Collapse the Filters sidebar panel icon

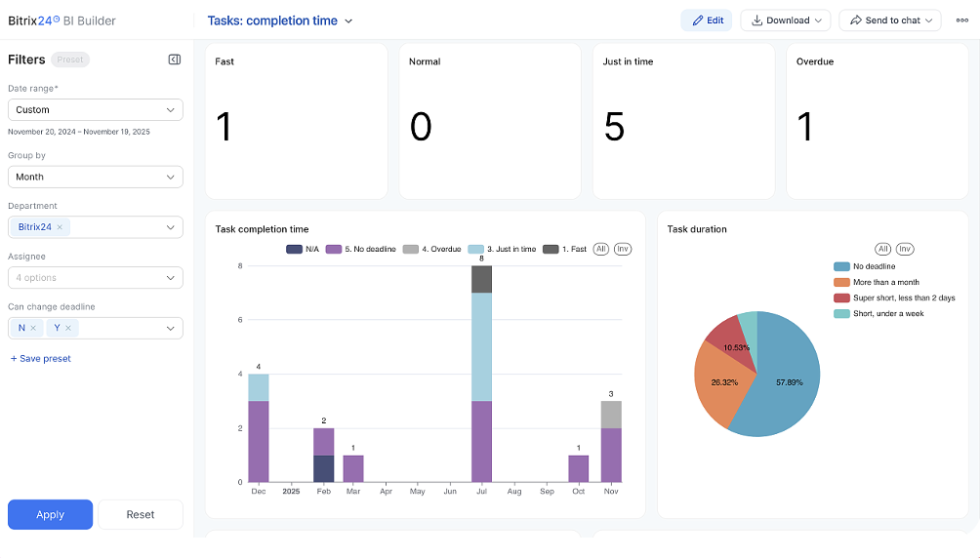coord(175,60)
